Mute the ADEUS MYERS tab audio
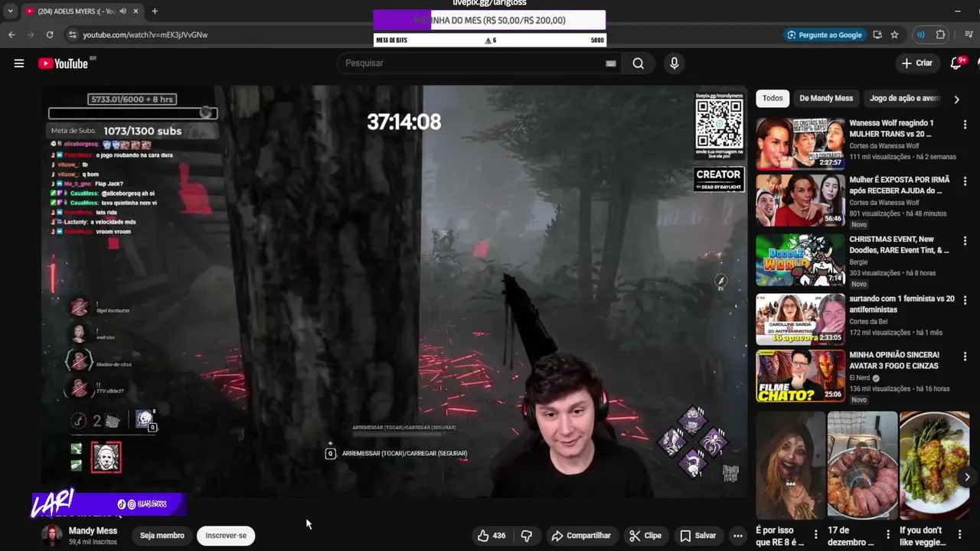 click(x=122, y=11)
